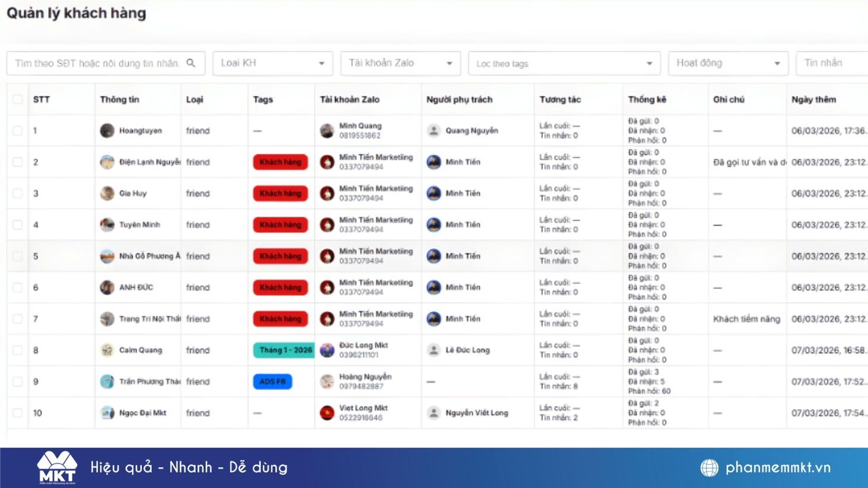Click the ADS FB tag badge
The image size is (868, 488).
pos(272,381)
